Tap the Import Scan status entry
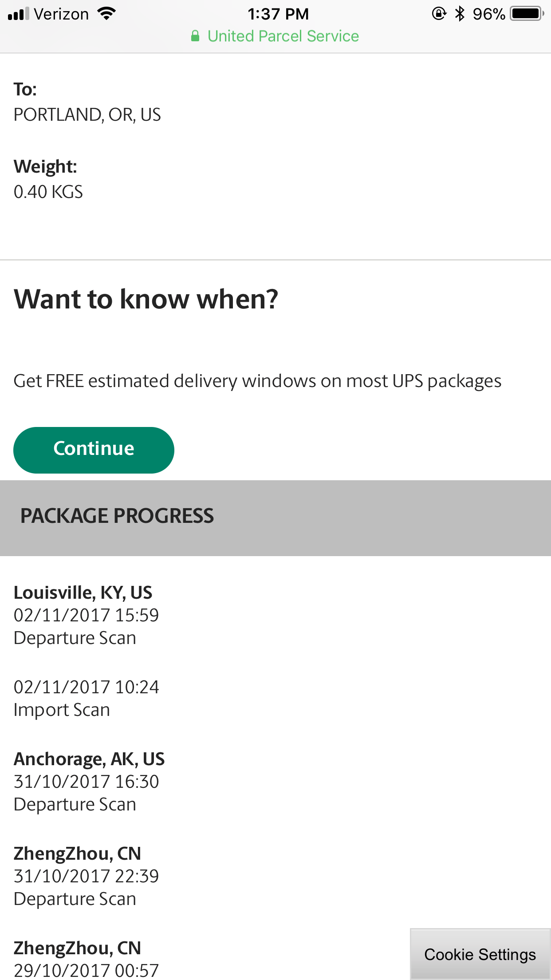The width and height of the screenshot is (551, 980). 62,710
